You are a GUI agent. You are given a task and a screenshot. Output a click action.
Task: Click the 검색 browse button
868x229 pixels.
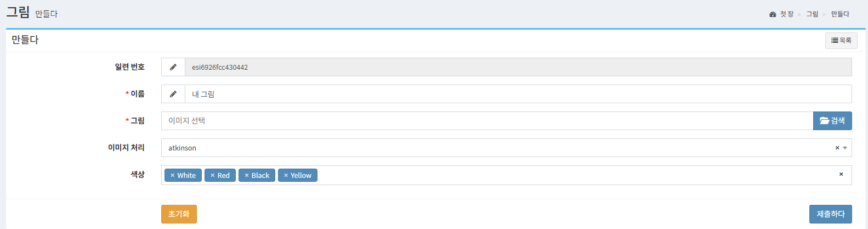click(832, 121)
